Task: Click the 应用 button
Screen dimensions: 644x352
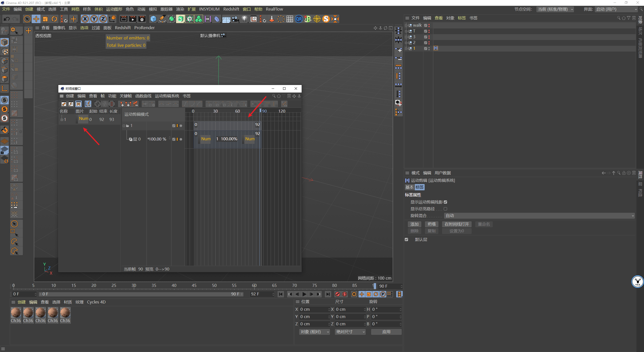Action: click(x=386, y=332)
